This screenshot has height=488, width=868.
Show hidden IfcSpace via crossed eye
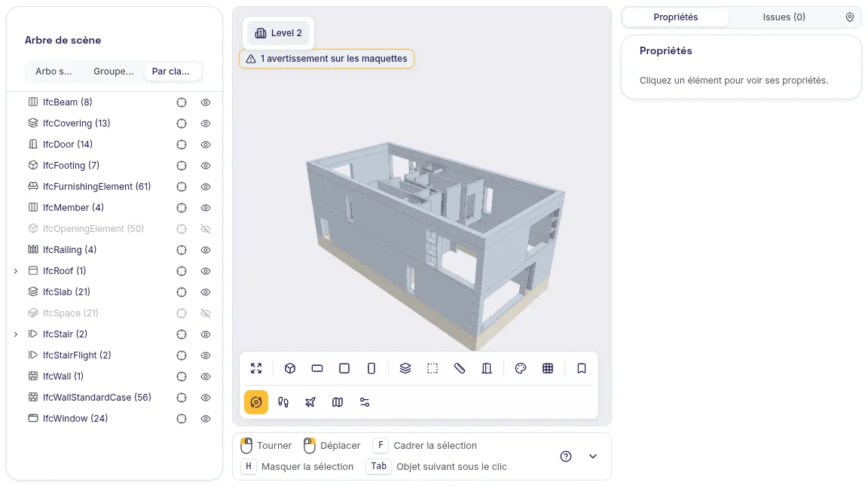[x=206, y=313]
